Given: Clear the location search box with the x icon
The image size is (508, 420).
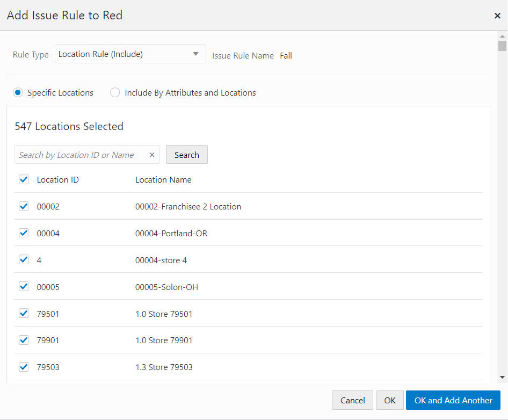Looking at the screenshot, I should pos(152,155).
